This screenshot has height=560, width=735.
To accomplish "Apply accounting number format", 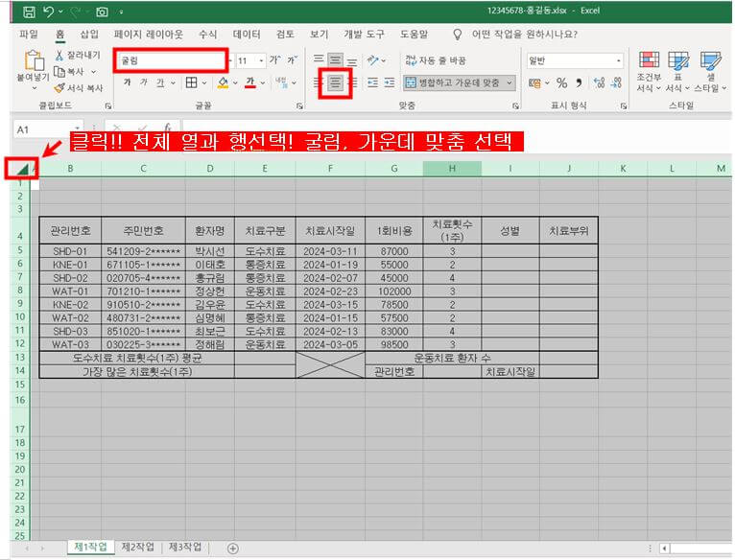I will [534, 83].
